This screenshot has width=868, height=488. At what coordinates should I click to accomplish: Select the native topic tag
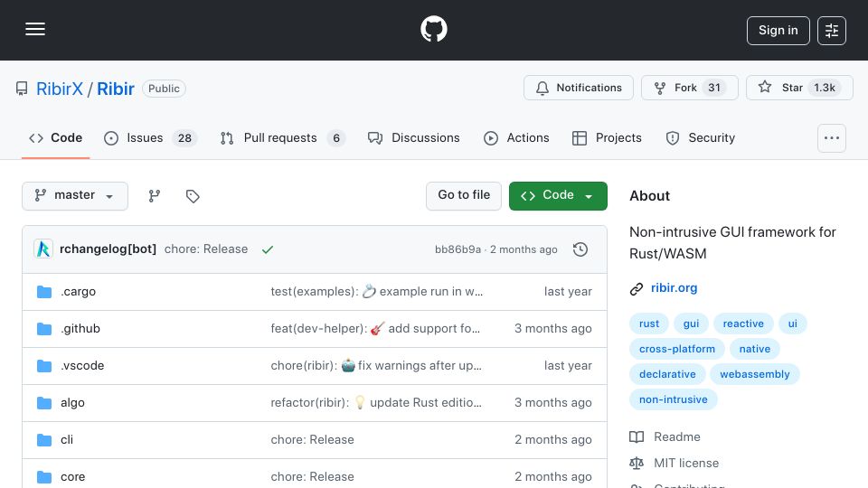754,349
